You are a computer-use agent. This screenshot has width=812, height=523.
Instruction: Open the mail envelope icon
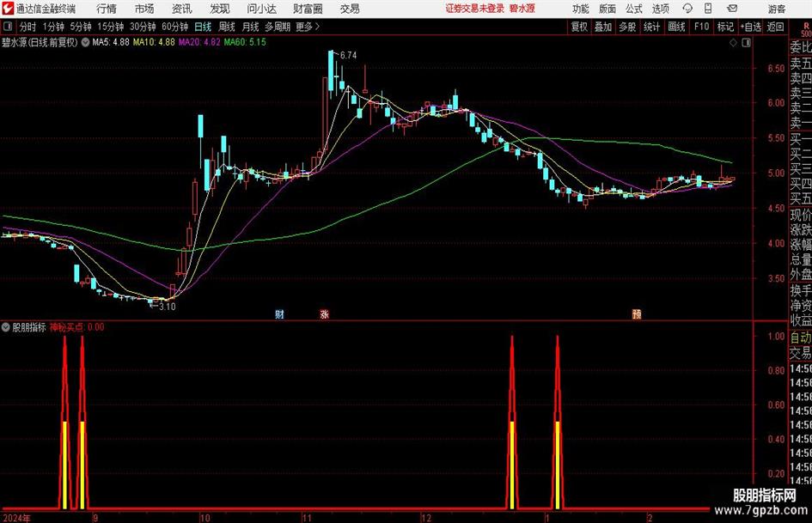[732, 9]
